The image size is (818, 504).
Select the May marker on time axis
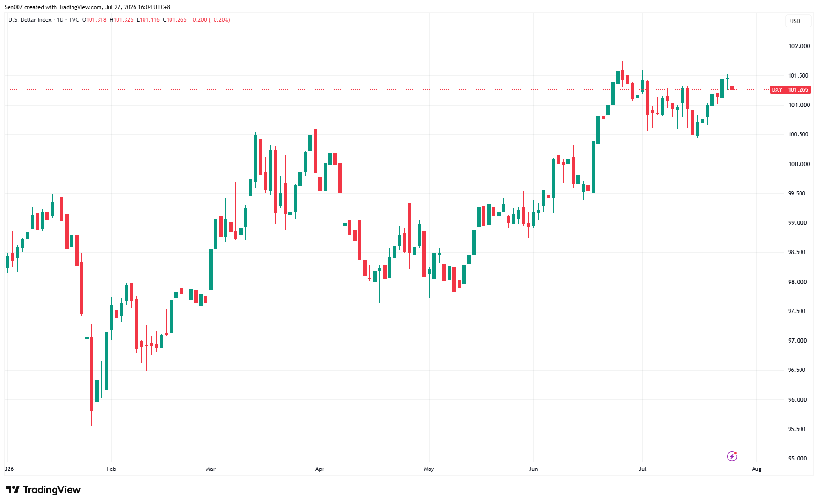click(429, 469)
